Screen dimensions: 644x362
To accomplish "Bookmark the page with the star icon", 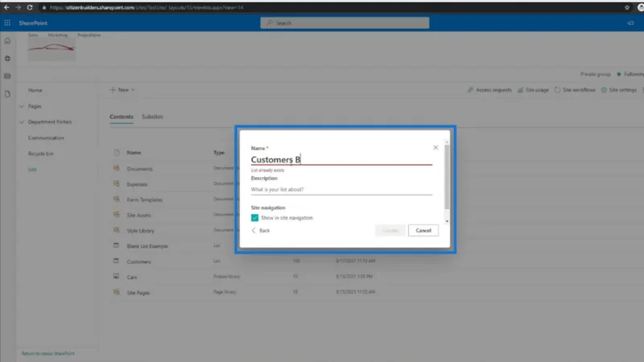I will 627,7.
